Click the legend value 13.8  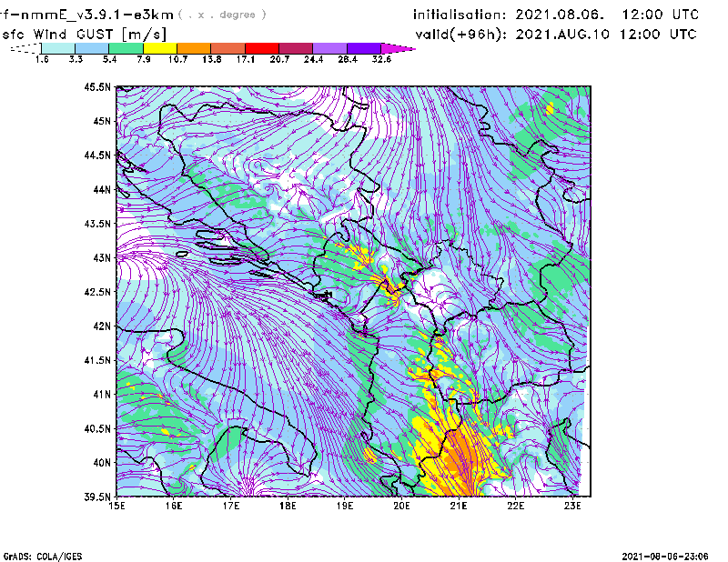tap(212, 59)
